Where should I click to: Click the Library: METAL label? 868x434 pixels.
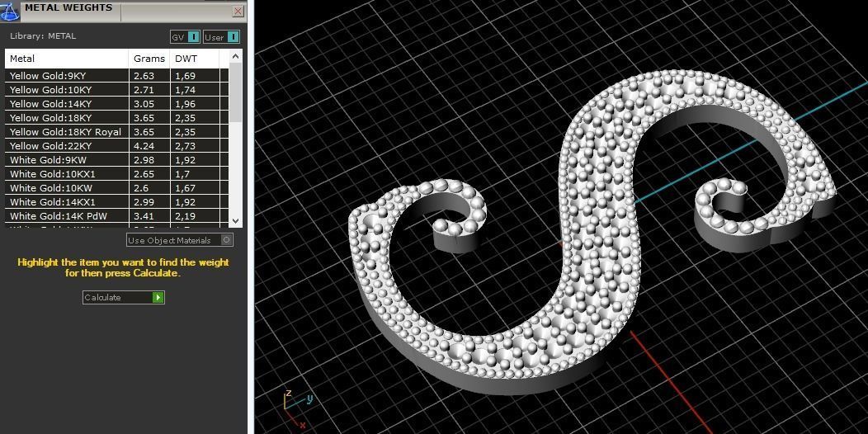[43, 36]
